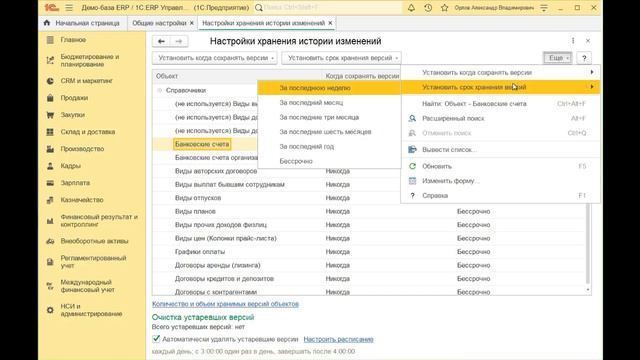Open the Продажи section
The height and width of the screenshot is (360, 640).
pyautogui.click(x=74, y=98)
